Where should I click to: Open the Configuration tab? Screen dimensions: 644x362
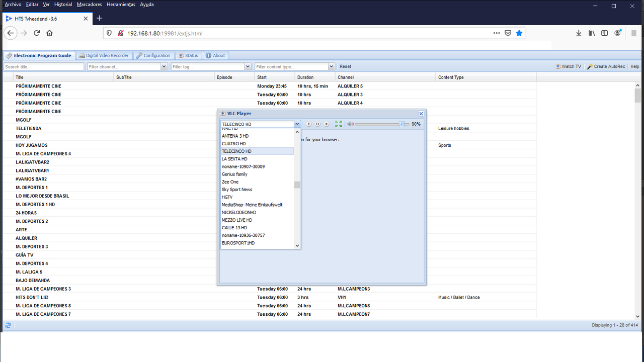pos(153,56)
